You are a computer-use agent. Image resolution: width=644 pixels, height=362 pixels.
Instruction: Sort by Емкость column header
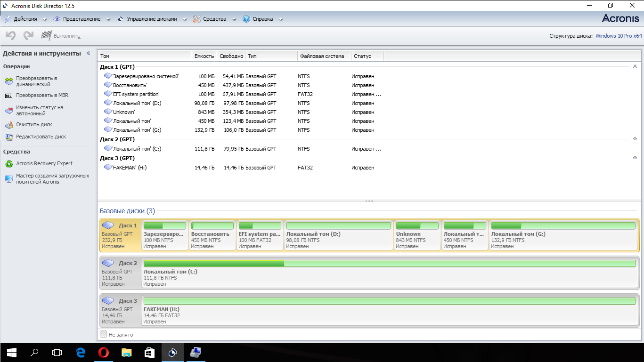click(204, 56)
